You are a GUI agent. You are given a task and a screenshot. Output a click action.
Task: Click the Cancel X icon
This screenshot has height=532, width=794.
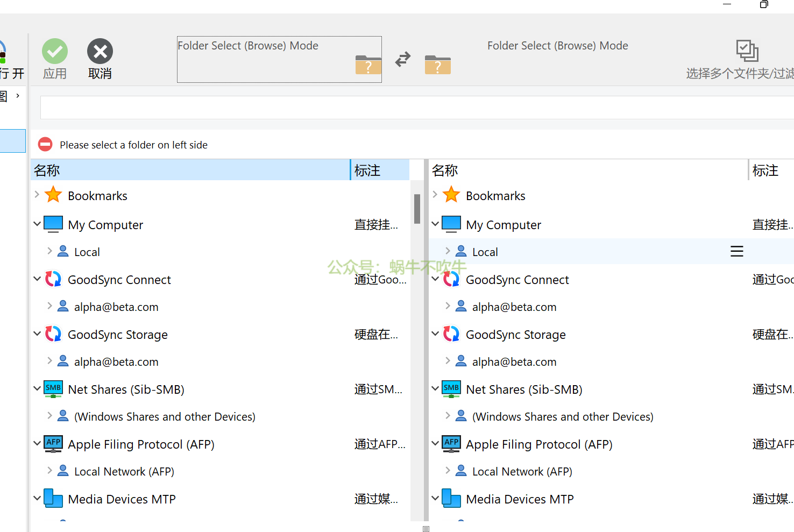[x=100, y=52]
